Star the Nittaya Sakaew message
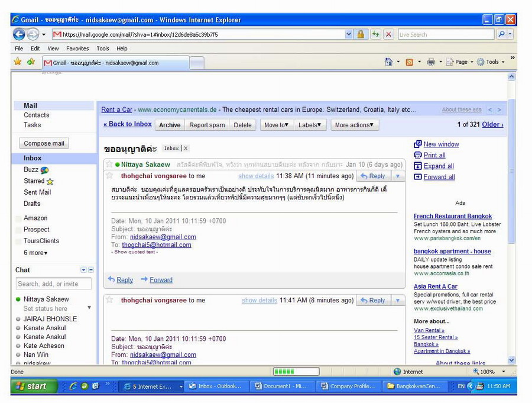 pyautogui.click(x=109, y=164)
